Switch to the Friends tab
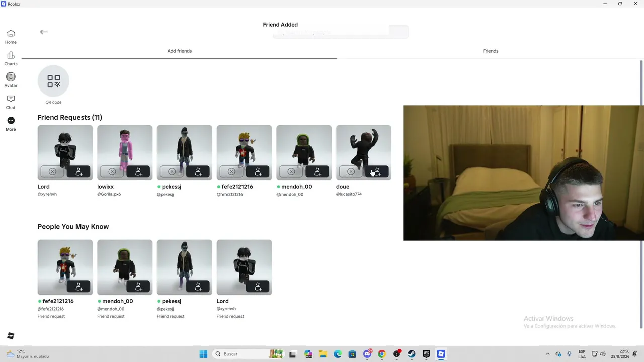Viewport: 644px width, 362px height. click(491, 51)
